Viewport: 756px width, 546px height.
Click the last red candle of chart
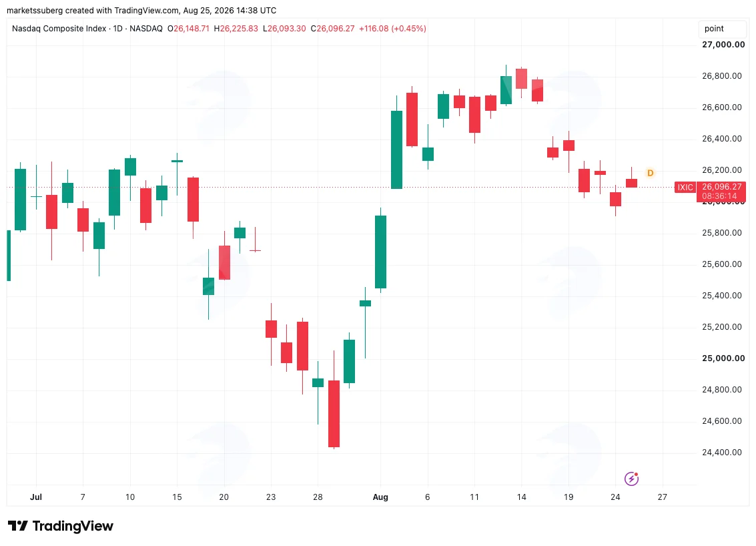tap(631, 183)
